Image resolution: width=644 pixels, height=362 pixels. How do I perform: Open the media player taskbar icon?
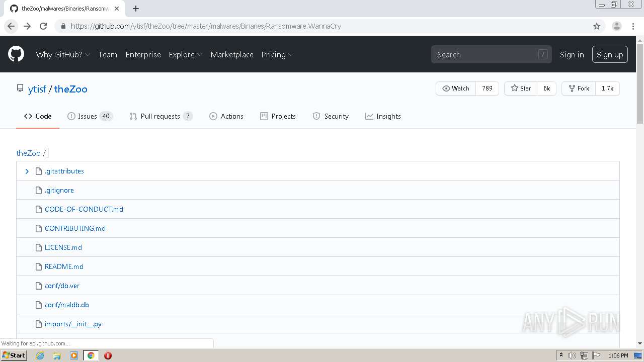74,355
